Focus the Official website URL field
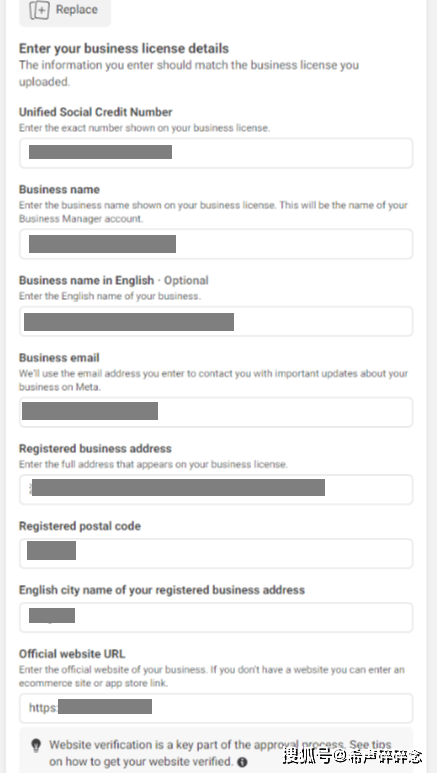This screenshot has width=437, height=773. (216, 708)
